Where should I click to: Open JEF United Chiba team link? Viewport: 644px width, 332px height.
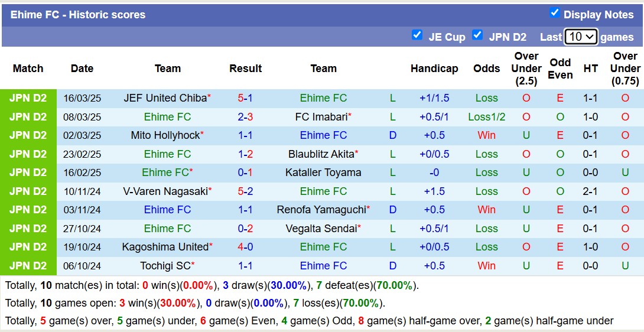tap(165, 98)
